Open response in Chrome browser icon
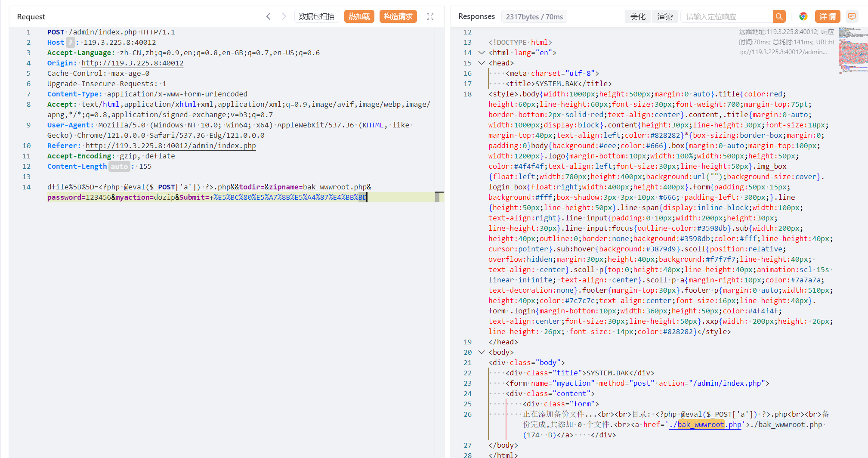 tap(803, 16)
